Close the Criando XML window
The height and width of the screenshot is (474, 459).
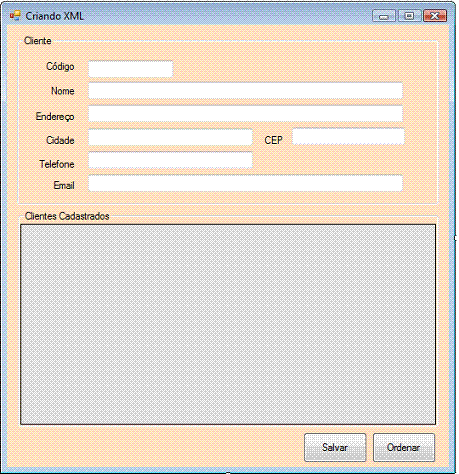435,16
